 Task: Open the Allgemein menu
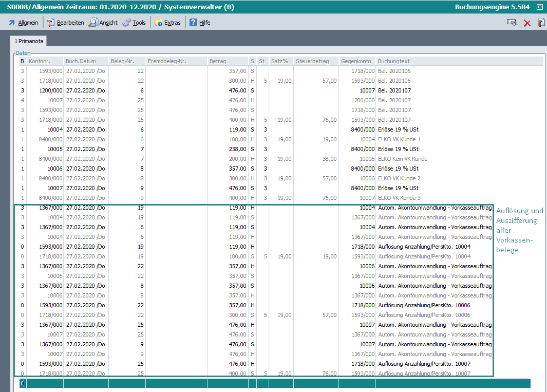click(24, 23)
